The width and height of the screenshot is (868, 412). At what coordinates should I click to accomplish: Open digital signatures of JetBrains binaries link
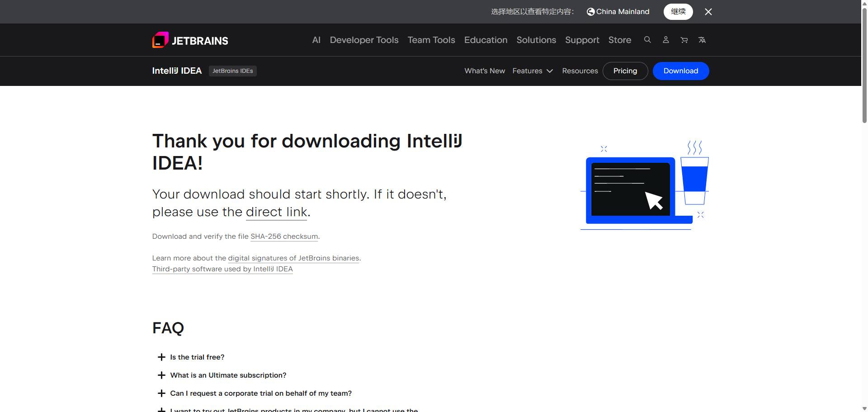click(x=294, y=258)
